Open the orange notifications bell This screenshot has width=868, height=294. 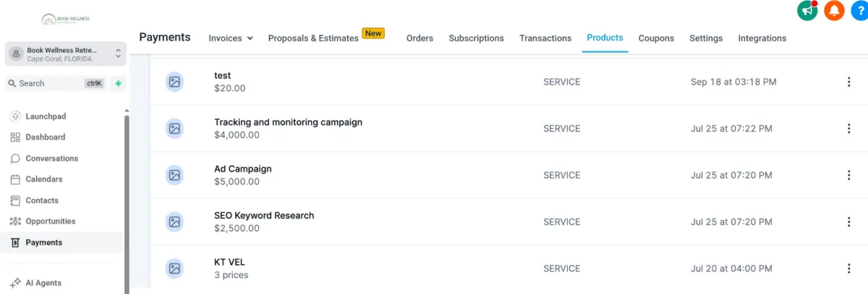click(834, 10)
